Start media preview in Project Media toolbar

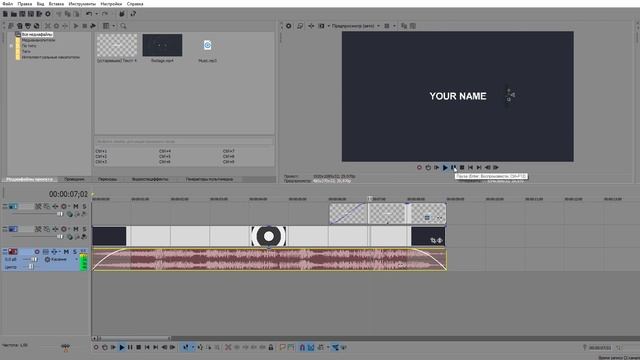tap(76, 26)
